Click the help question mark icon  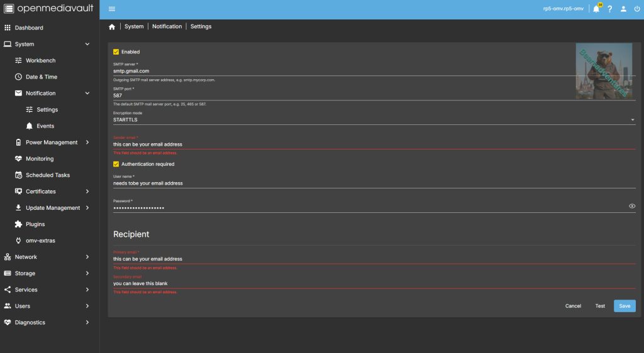point(609,9)
